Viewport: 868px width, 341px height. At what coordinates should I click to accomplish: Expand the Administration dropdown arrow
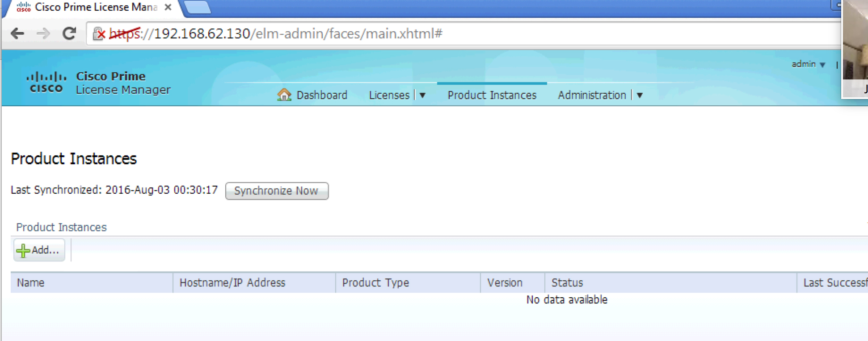(640, 96)
